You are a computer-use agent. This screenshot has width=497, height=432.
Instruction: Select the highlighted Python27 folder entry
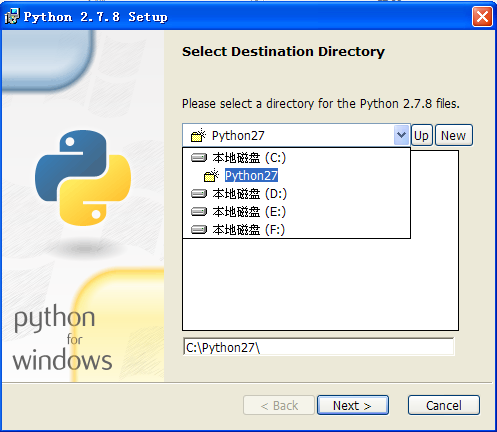coord(251,175)
